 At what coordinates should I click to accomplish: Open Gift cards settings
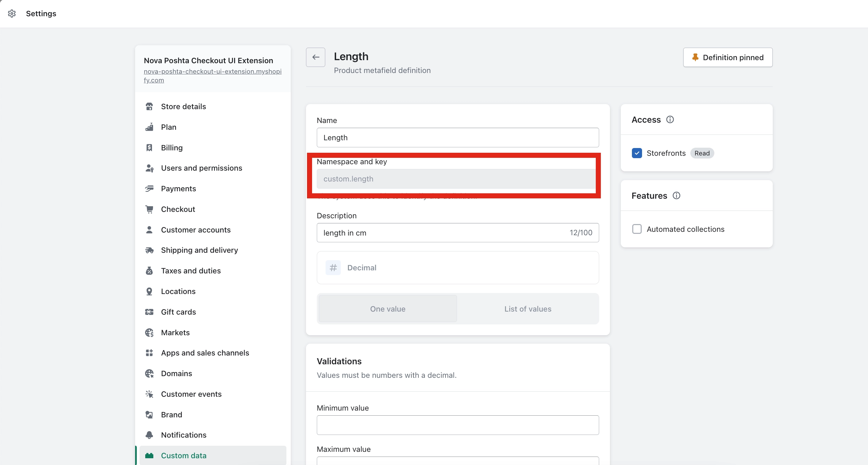tap(213, 312)
